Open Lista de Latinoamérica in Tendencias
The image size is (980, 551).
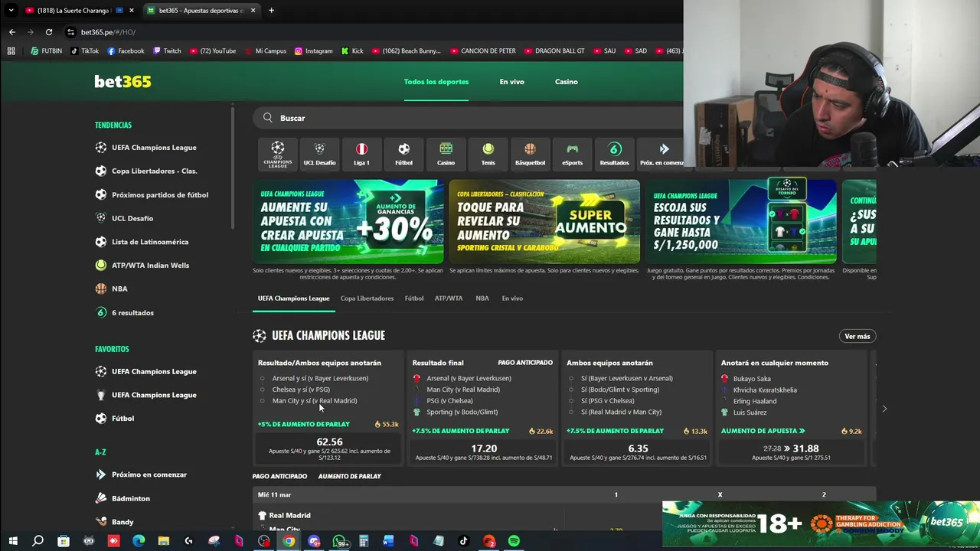(142, 242)
